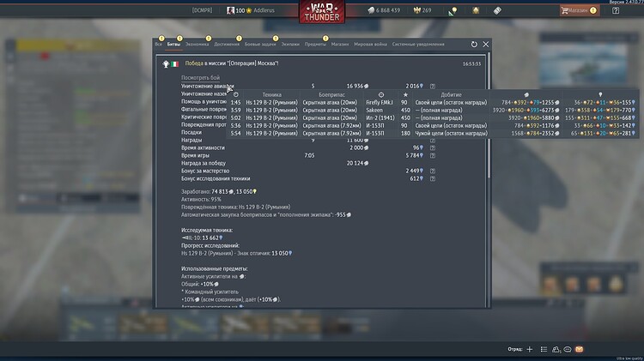Click the Отряд label in bottom bar
This screenshot has height=361, width=644.
514,350
